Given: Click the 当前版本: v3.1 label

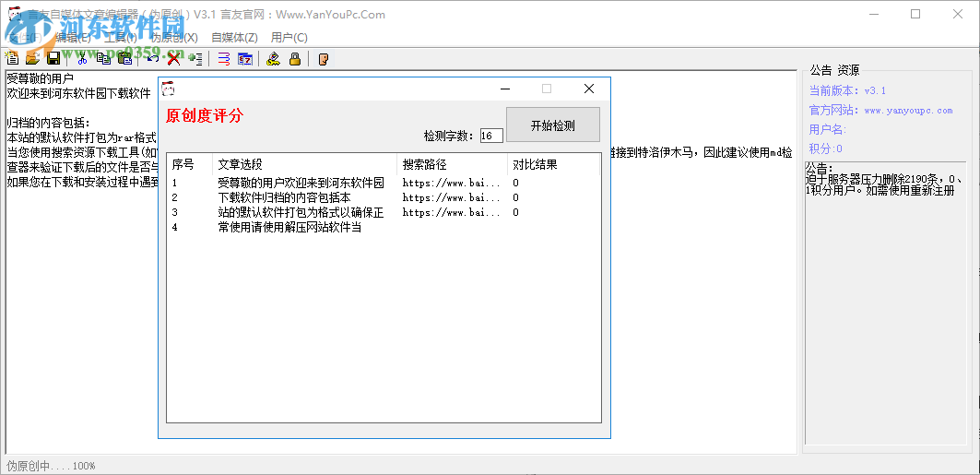Looking at the screenshot, I should pyautogui.click(x=847, y=90).
